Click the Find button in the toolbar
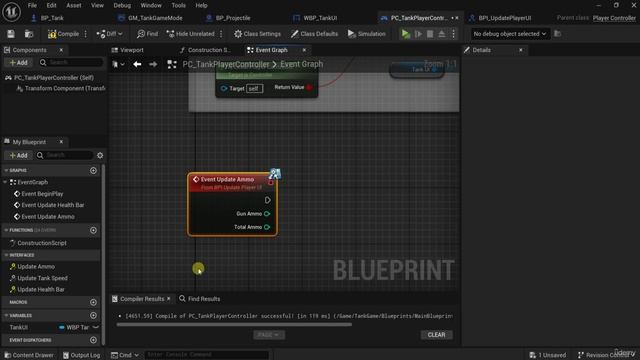Image resolution: width=640 pixels, height=360 pixels. coord(148,34)
